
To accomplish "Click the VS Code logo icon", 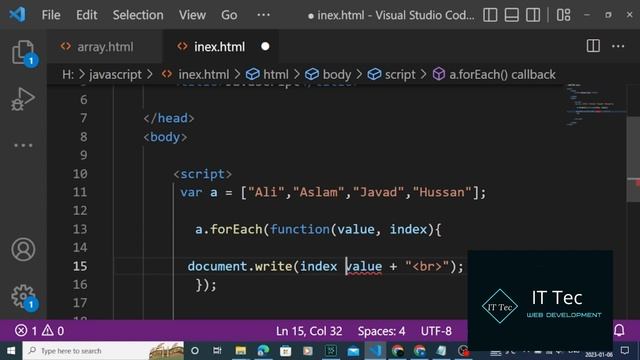I will point(18,15).
